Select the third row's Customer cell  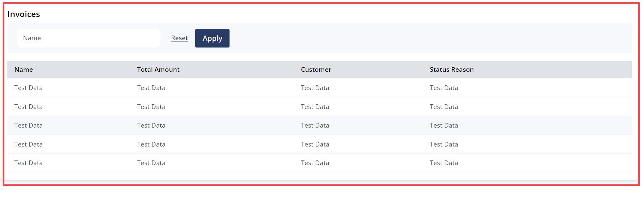click(x=315, y=126)
